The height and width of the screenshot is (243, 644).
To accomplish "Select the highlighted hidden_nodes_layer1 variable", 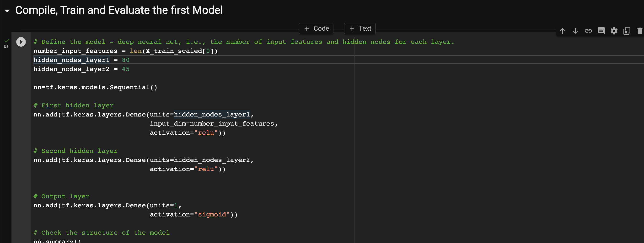I will coord(71,60).
